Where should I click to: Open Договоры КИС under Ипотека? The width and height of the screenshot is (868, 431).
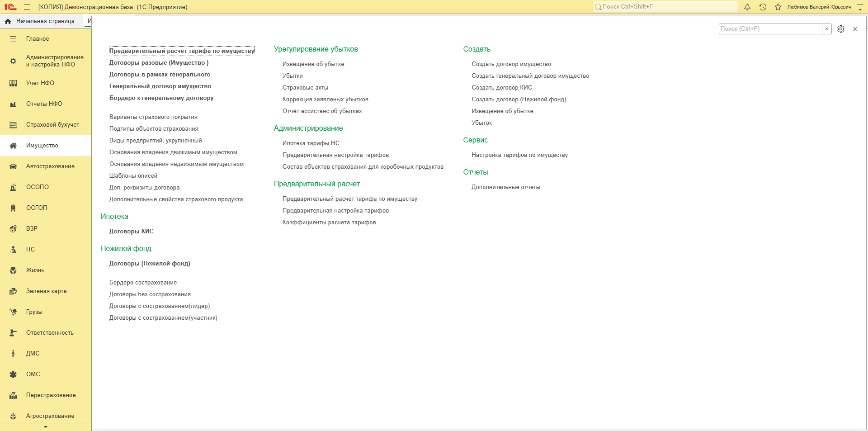pos(132,232)
